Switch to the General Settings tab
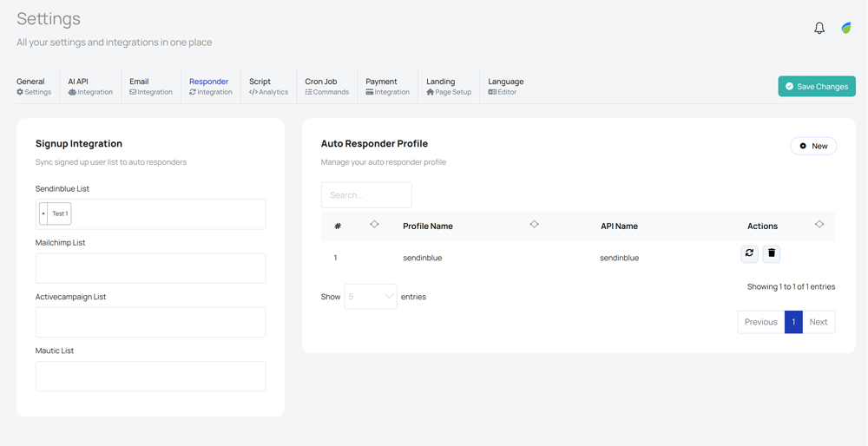The width and height of the screenshot is (868, 446). click(x=34, y=86)
